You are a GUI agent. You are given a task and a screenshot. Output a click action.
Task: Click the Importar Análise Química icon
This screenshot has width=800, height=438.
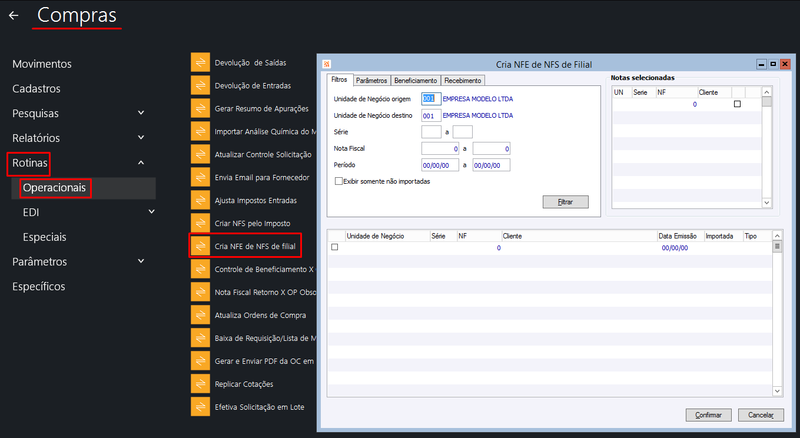201,131
